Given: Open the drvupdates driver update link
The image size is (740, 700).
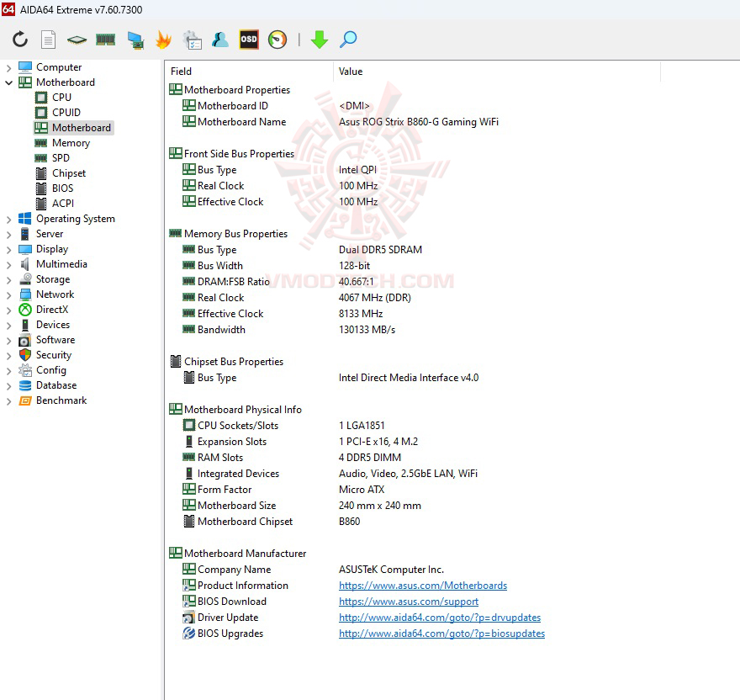Looking at the screenshot, I should point(440,618).
